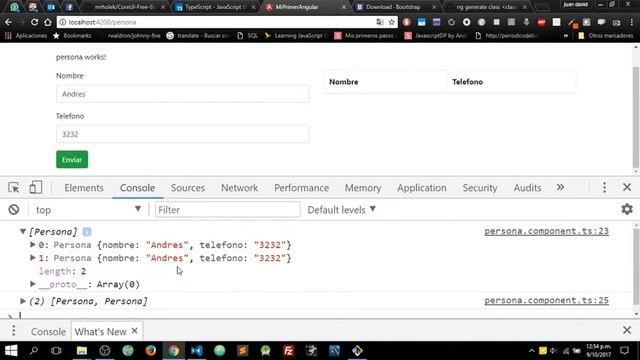Close the DevTools panel with the X

coord(627,187)
